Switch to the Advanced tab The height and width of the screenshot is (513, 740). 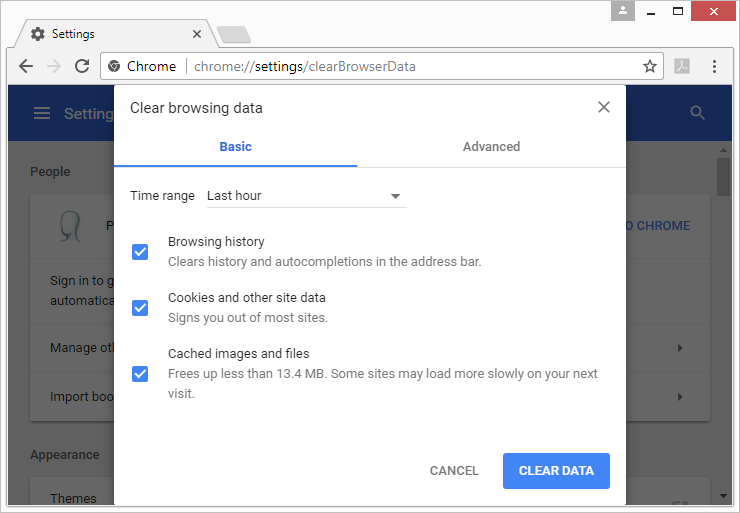tap(491, 147)
